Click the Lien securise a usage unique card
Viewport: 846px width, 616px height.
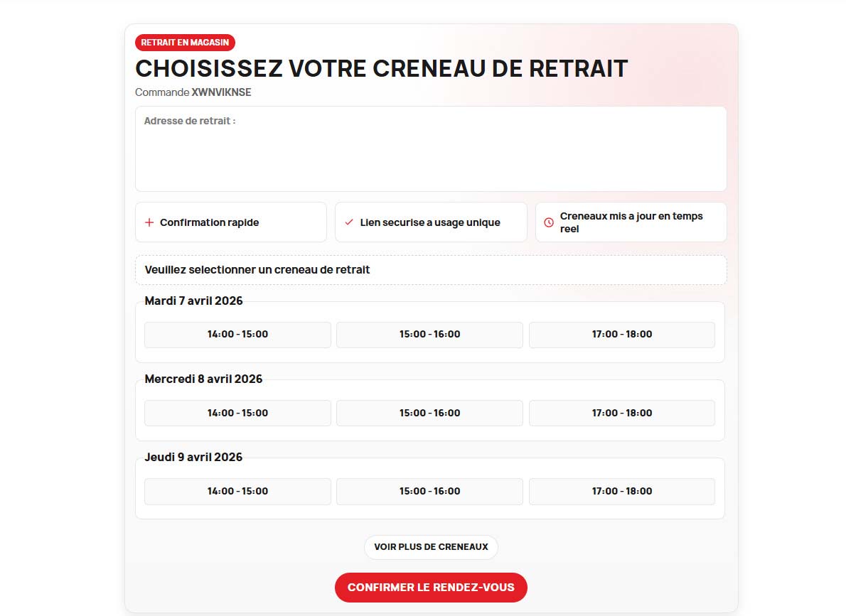click(x=431, y=222)
